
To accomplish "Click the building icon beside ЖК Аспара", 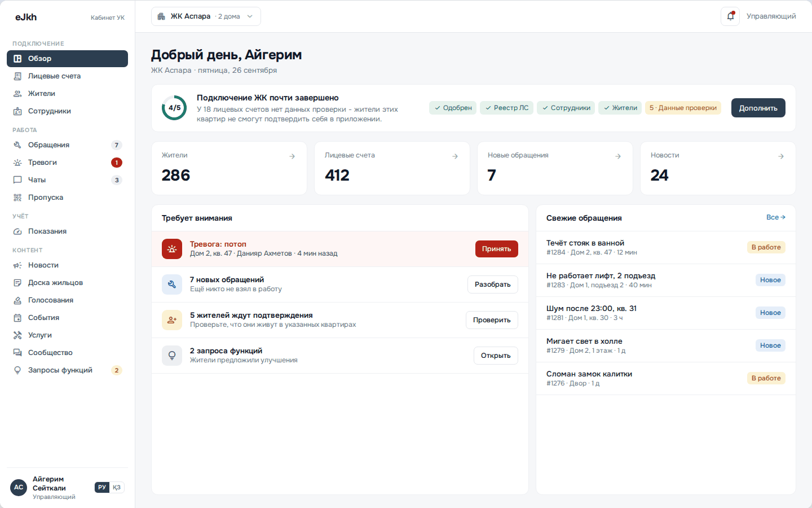I will [x=161, y=16].
